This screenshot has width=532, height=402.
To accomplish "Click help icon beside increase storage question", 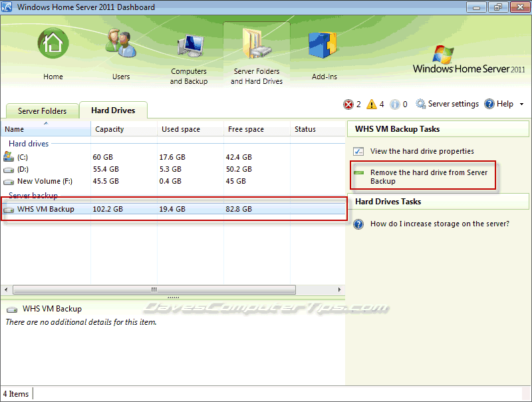I will [x=358, y=224].
